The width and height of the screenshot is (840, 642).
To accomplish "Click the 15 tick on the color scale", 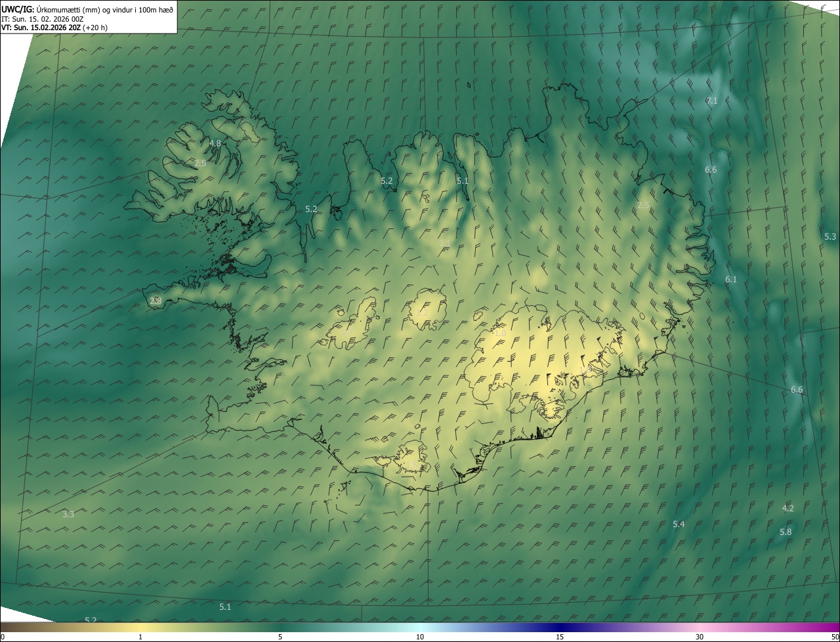I will (x=560, y=637).
